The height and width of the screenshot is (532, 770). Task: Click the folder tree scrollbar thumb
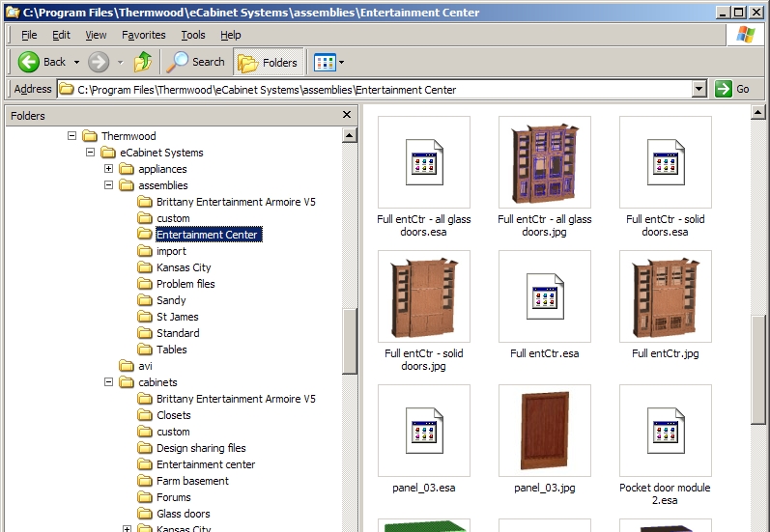coord(349,341)
